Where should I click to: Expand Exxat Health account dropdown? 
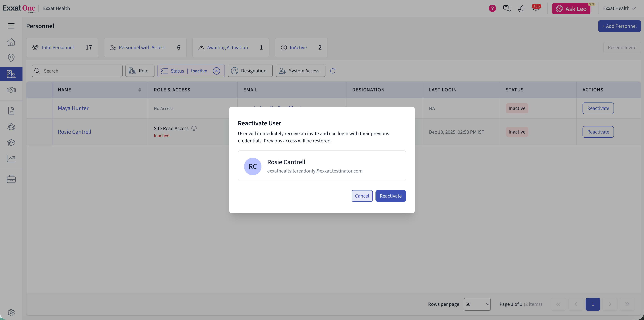[x=619, y=9]
